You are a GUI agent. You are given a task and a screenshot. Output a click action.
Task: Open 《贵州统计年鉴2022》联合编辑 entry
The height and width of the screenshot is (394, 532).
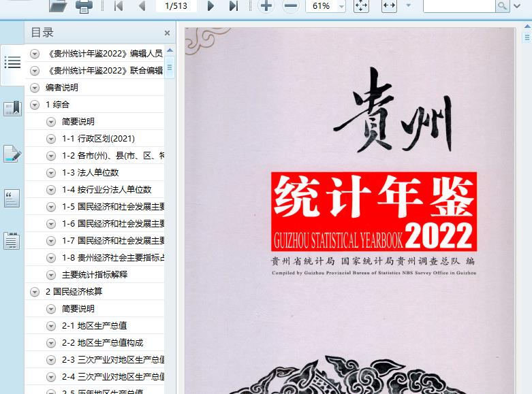click(105, 71)
